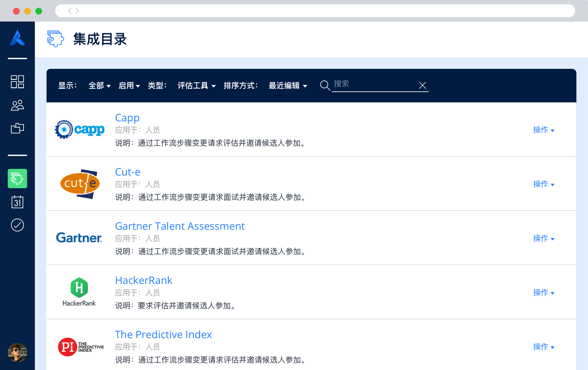Expand 操作 menu for Gartner Talent Assessment

pos(544,238)
